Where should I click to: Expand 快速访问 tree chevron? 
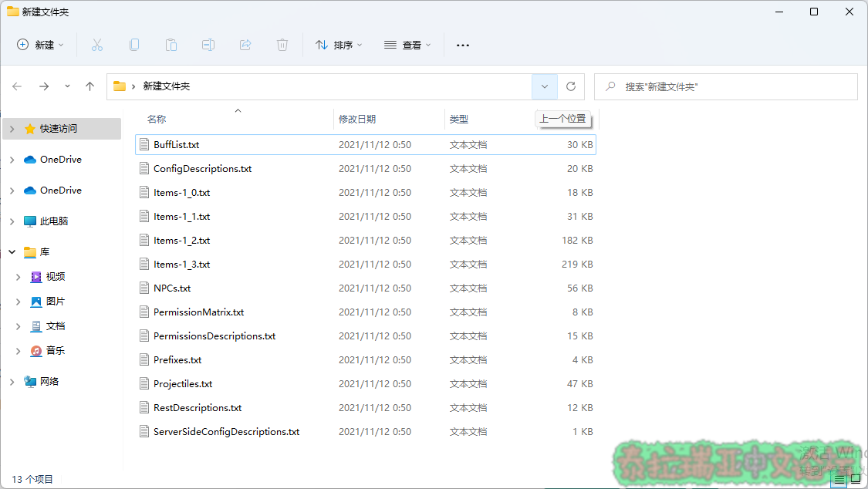[12, 129]
